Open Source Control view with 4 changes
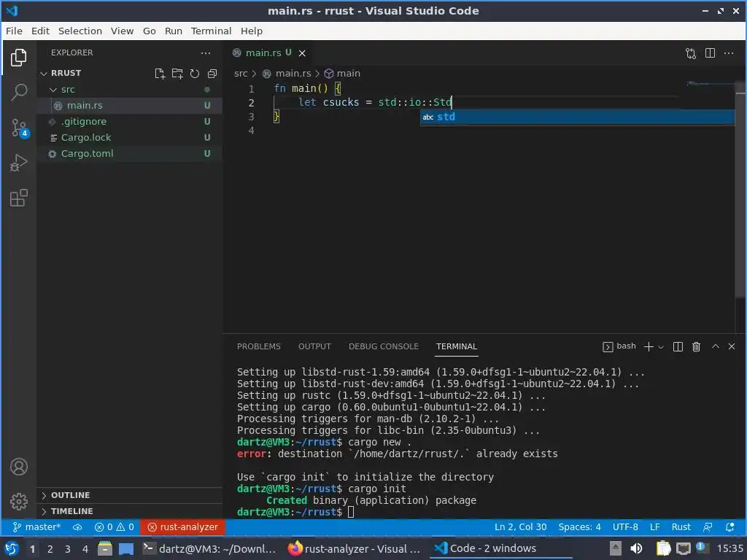Image resolution: width=747 pixels, height=560 pixels. pyautogui.click(x=20, y=128)
